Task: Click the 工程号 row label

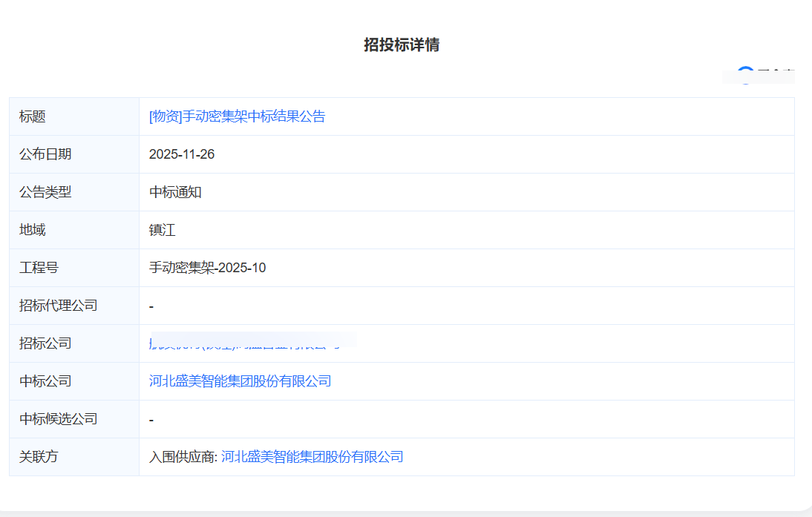Action: coord(36,267)
